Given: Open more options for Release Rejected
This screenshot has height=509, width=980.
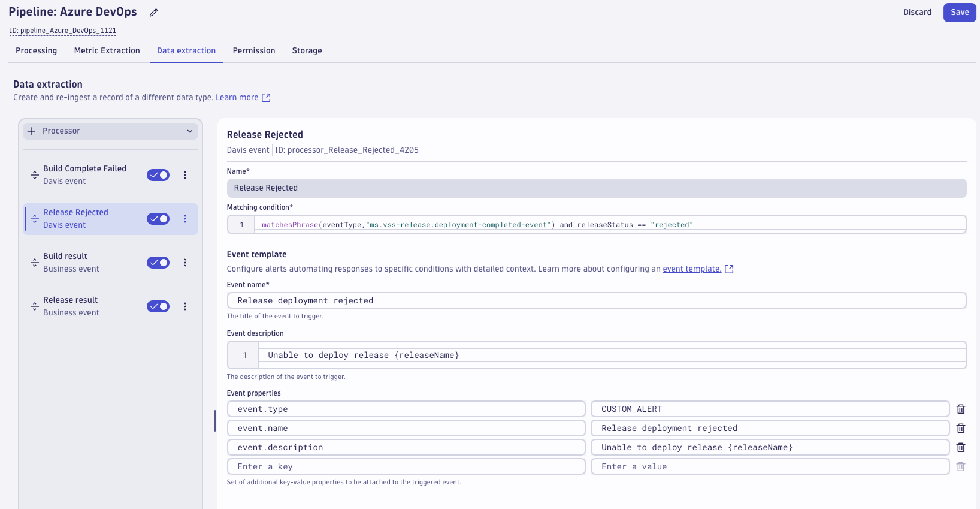Looking at the screenshot, I should [x=185, y=219].
